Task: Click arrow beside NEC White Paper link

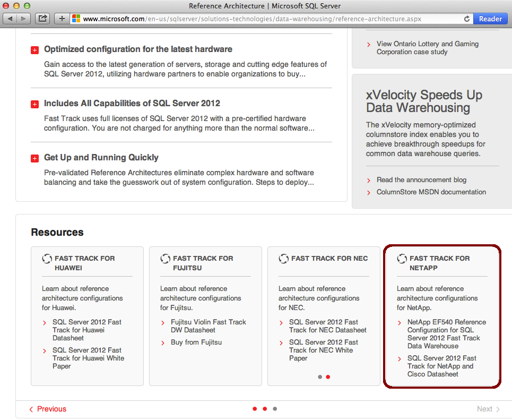Action: pos(281,343)
